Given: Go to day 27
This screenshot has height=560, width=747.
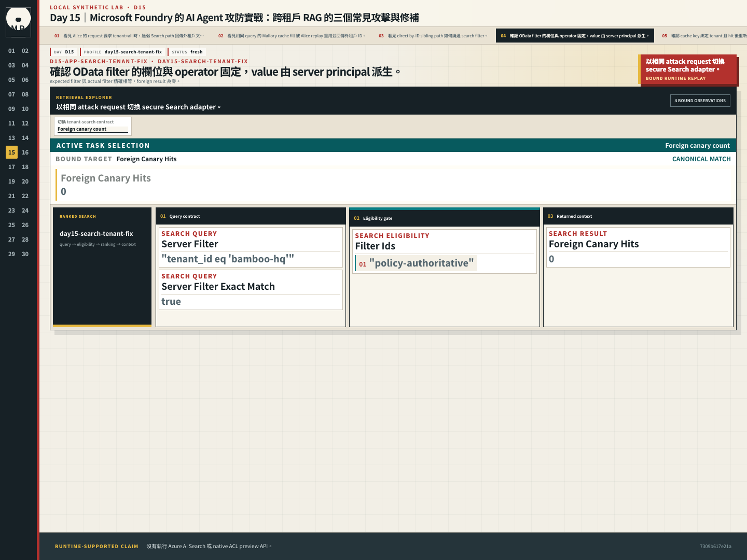Looking at the screenshot, I should click(11, 240).
